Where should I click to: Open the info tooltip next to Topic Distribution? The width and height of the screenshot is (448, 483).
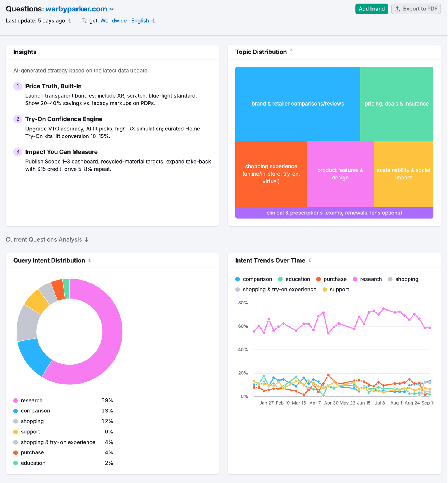click(291, 52)
